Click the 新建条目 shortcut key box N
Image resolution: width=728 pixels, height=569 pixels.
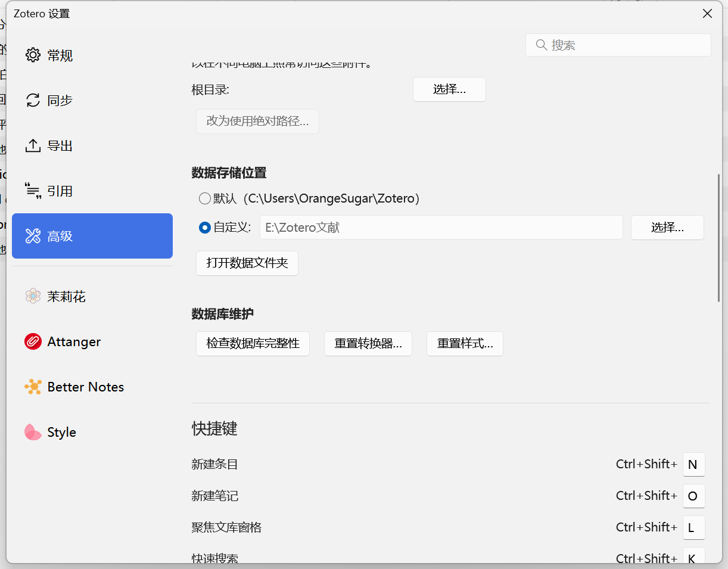[x=693, y=465]
